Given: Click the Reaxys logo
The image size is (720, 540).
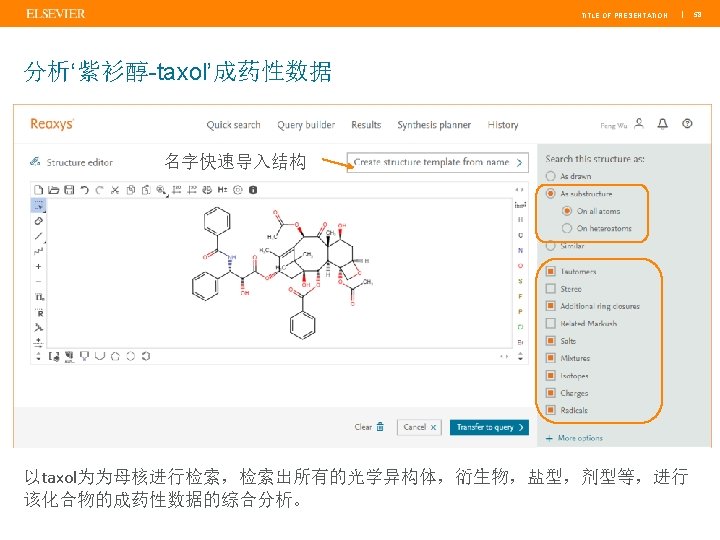Looking at the screenshot, I should [52, 124].
